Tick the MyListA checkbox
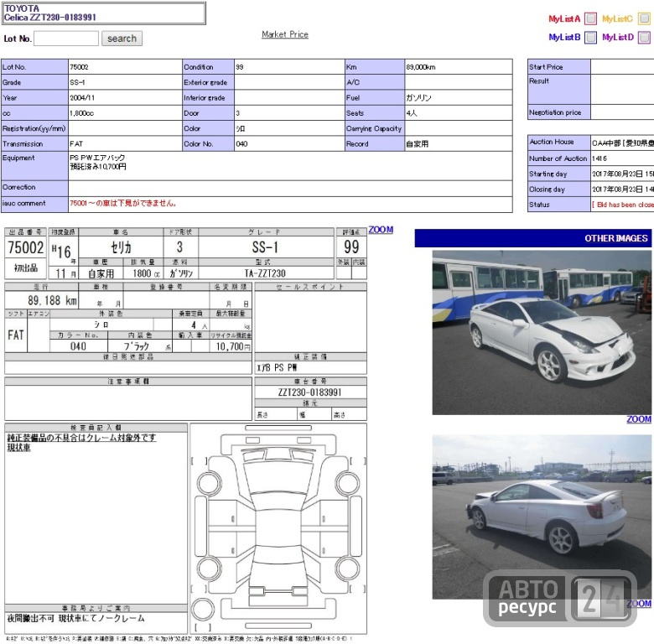Image resolution: width=654 pixels, height=644 pixels. [x=590, y=18]
